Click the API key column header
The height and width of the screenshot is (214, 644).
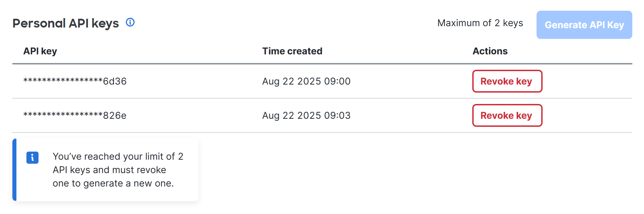pyautogui.click(x=40, y=51)
